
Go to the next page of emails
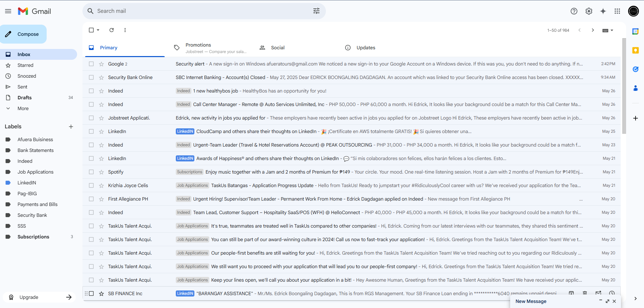click(x=593, y=30)
